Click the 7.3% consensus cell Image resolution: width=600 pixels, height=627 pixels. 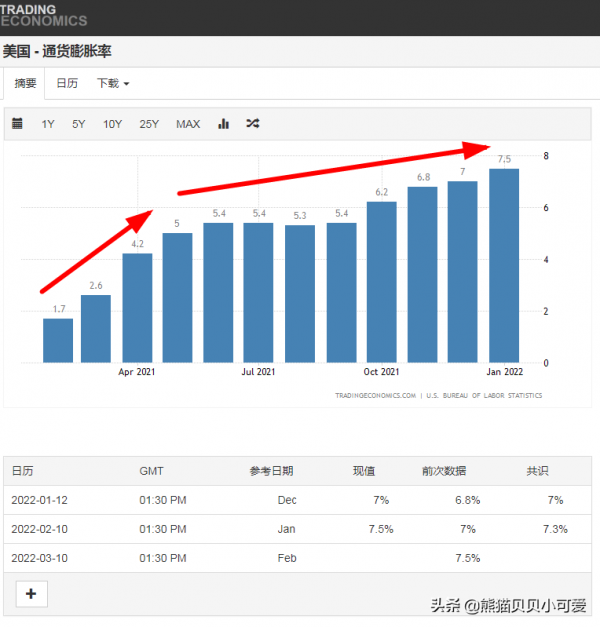point(555,529)
